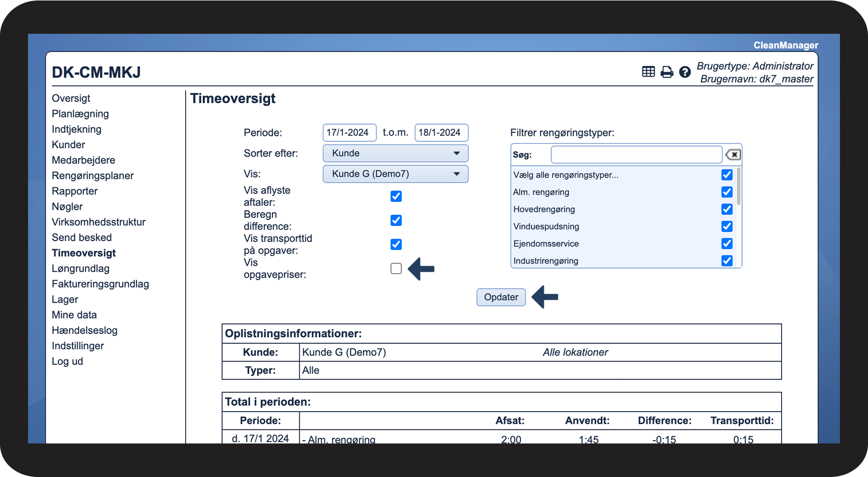Clear the cleaning type search field
Image resolution: width=868 pixels, height=477 pixels.
click(733, 155)
